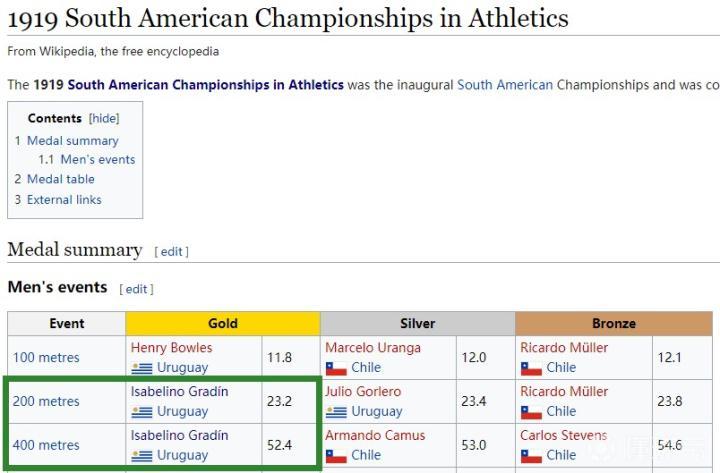The height and width of the screenshot is (473, 720).
Task: Open Men's events entry in Contents
Action: [x=97, y=160]
